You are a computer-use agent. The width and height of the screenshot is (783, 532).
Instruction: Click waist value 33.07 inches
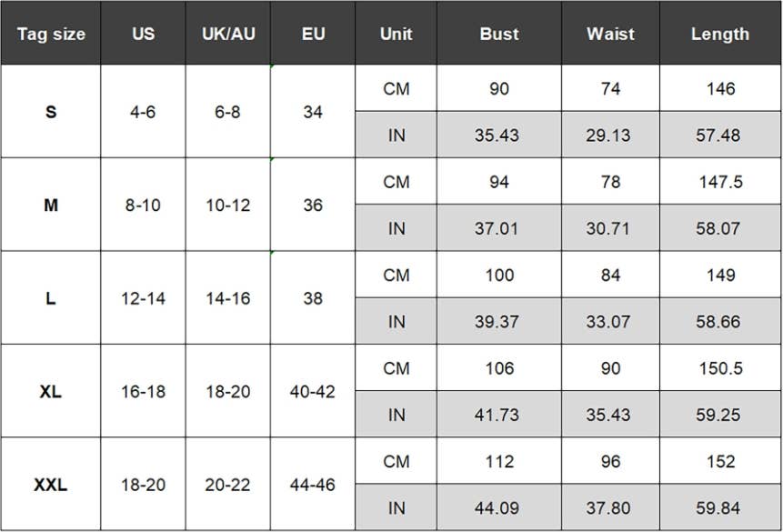click(x=610, y=321)
